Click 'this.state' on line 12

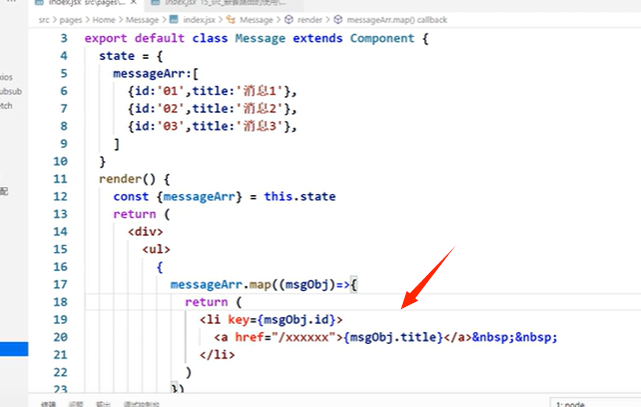300,196
